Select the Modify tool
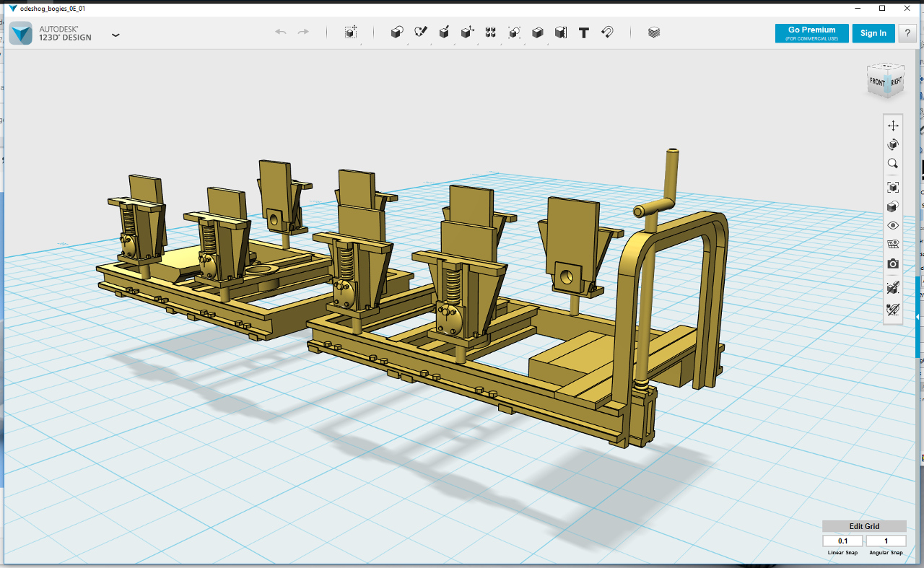 [x=468, y=32]
